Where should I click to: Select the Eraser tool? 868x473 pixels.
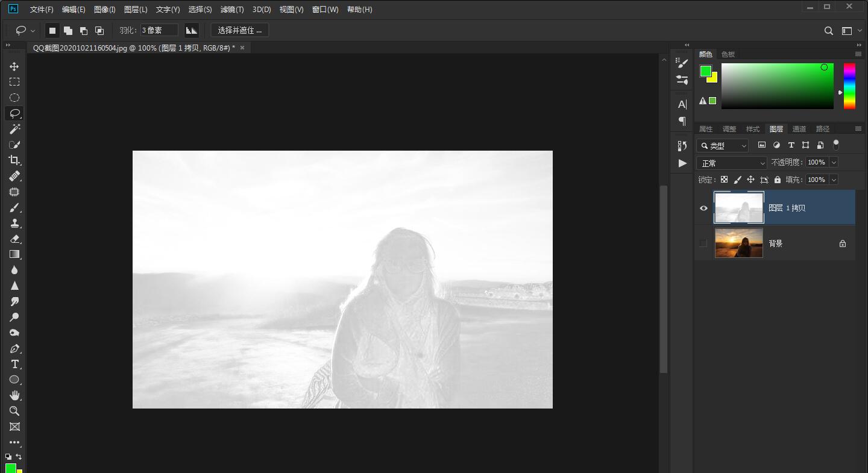pos(14,239)
